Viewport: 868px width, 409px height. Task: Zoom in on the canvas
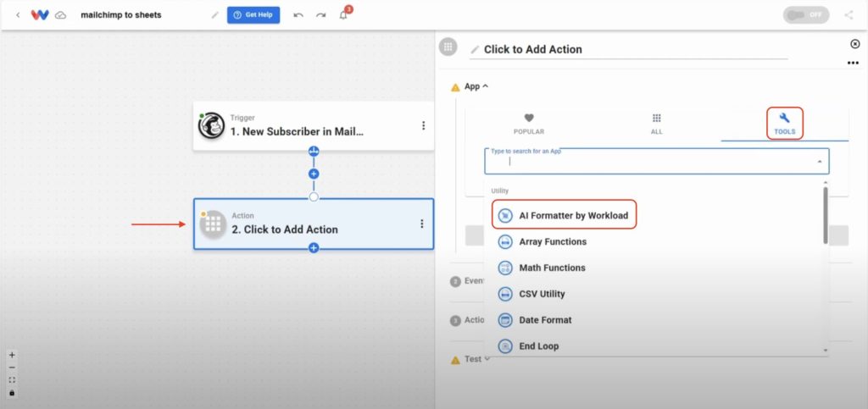[x=12, y=355]
